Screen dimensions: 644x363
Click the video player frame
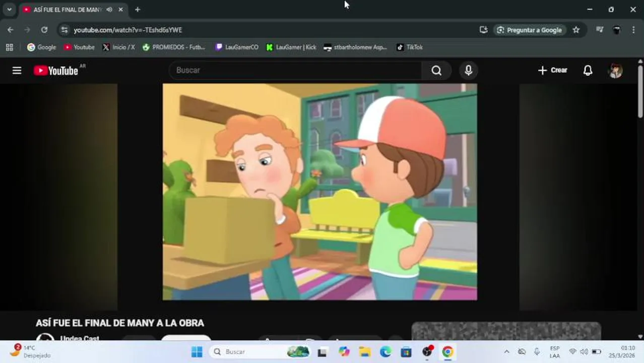(319, 192)
